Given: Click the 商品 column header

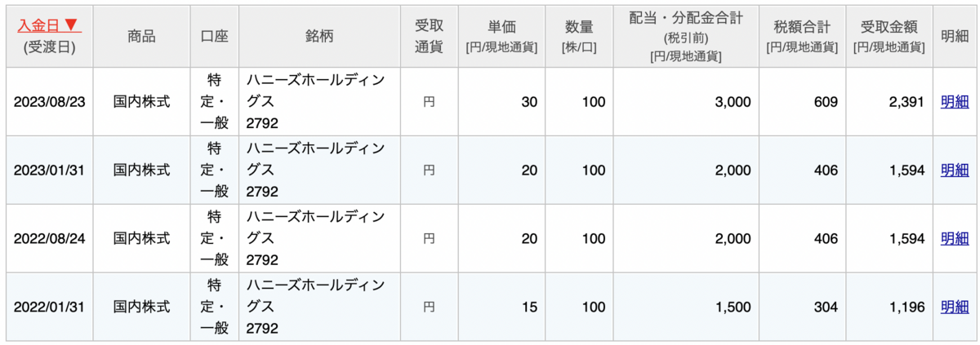Looking at the screenshot, I should click(142, 37).
